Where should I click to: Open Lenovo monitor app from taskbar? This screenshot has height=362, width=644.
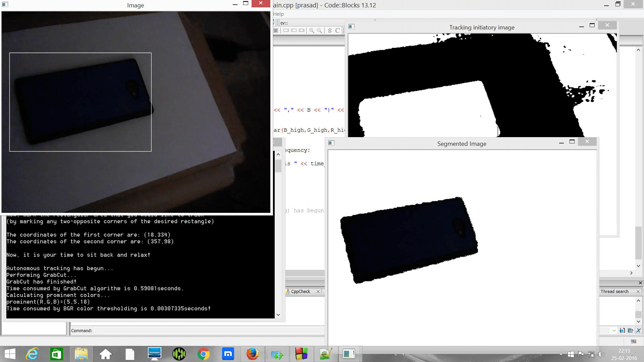click(x=154, y=354)
